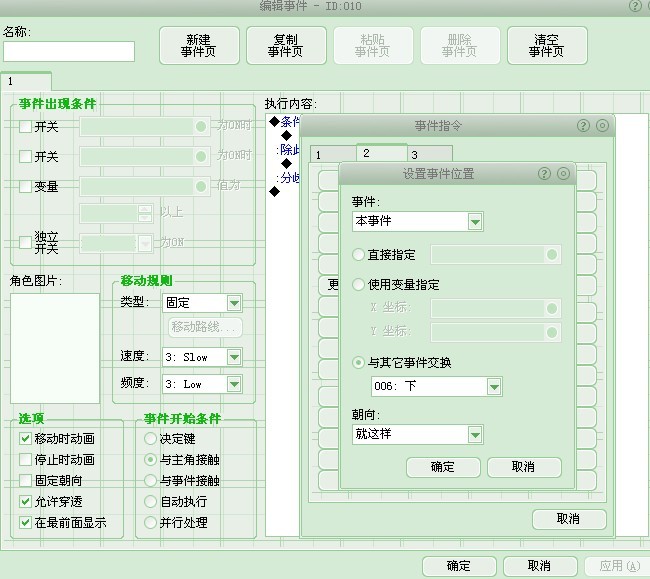Open selector dot of first 开关 condition
Image resolution: width=650 pixels, height=579 pixels.
(201, 126)
